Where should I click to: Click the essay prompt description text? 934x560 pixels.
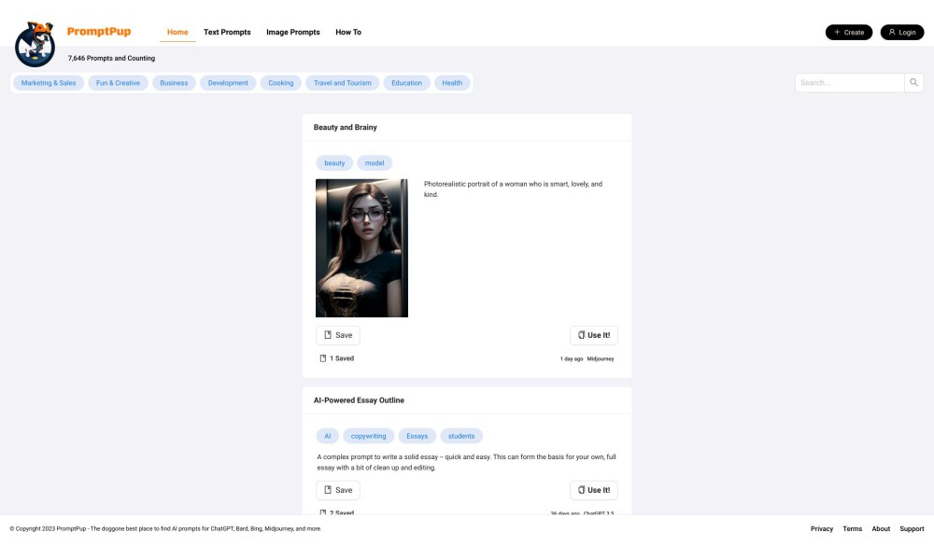(x=466, y=462)
